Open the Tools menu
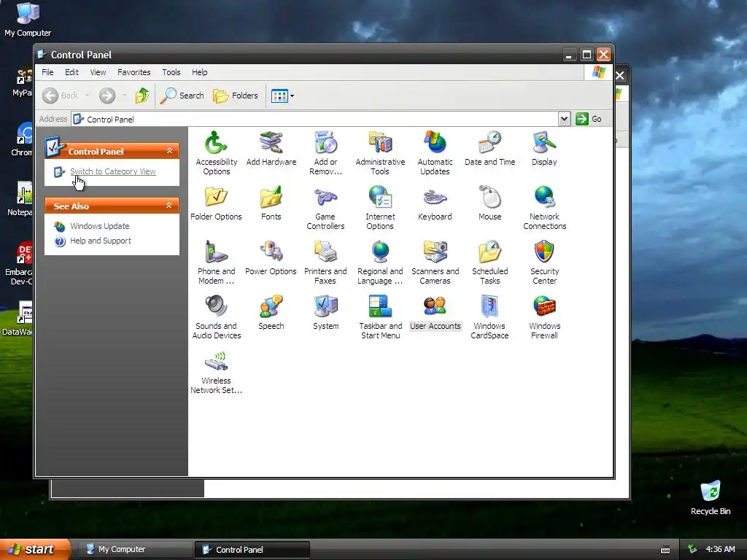747x560 pixels. pos(171,72)
